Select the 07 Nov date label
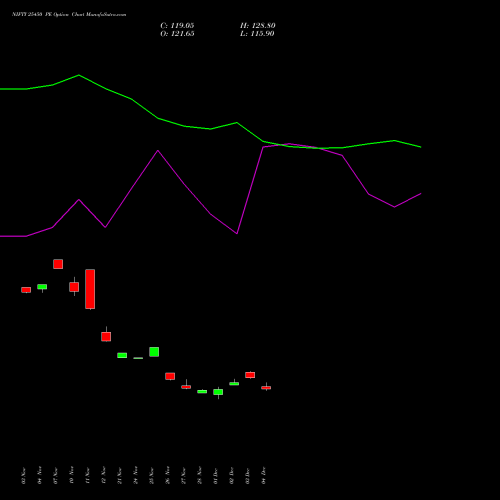The height and width of the screenshot is (500, 500). (x=56, y=475)
